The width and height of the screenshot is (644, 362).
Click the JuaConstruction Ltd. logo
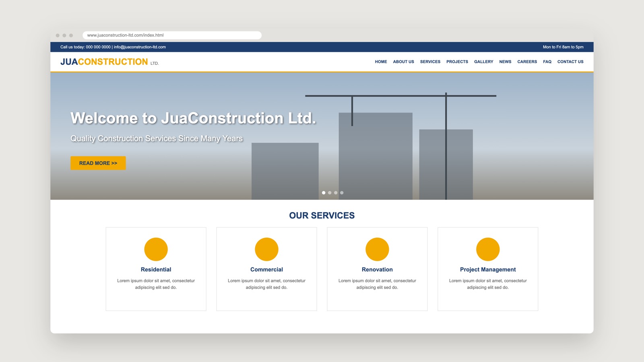pyautogui.click(x=109, y=62)
